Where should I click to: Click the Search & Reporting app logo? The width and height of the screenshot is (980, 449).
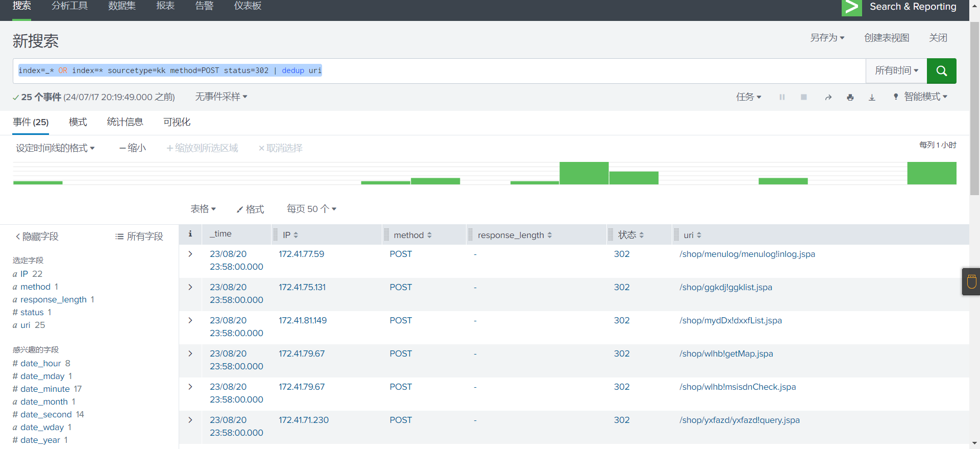851,7
